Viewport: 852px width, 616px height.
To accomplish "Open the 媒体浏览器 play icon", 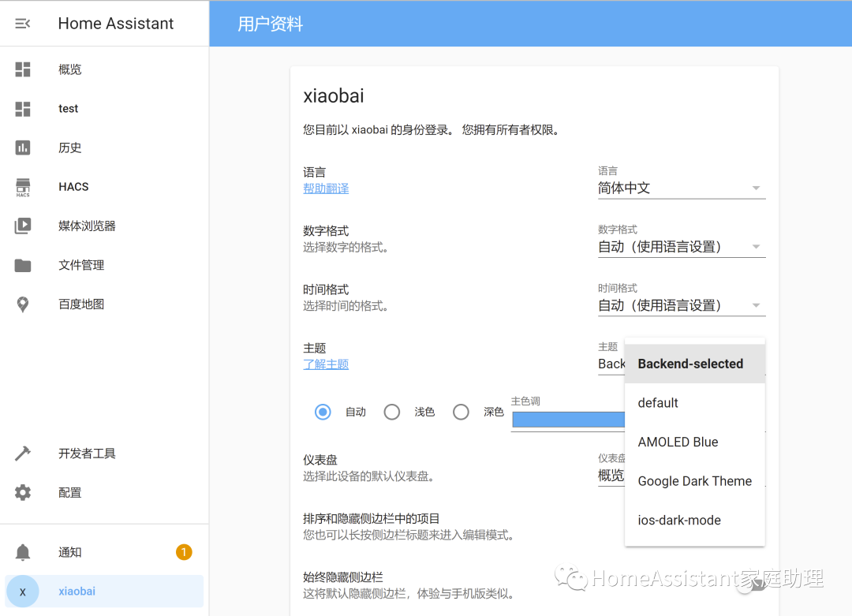I will 23,226.
